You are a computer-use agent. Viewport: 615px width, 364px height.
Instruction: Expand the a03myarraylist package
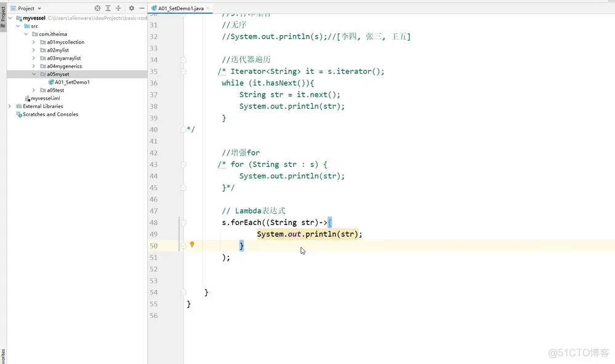(34, 58)
